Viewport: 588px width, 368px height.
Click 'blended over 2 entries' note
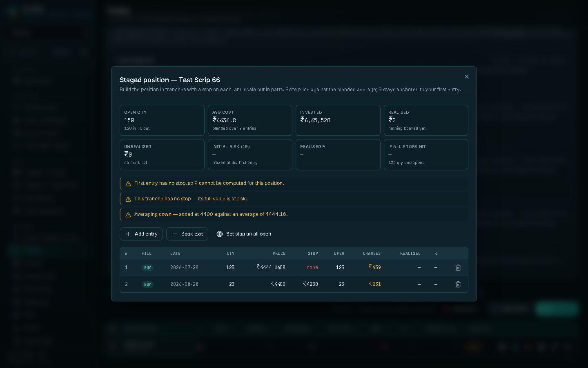[234, 128]
